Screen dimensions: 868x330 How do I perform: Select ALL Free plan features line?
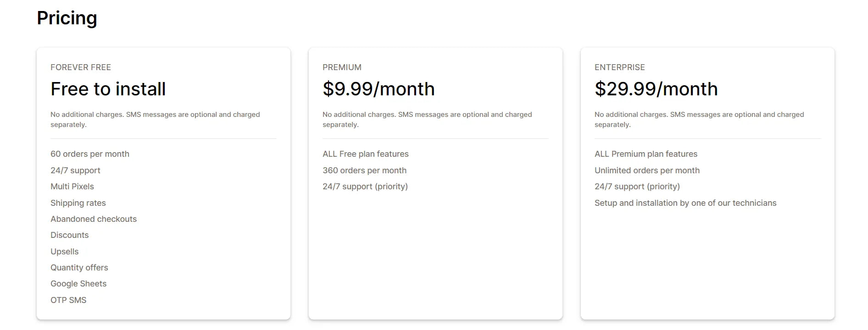click(x=366, y=154)
